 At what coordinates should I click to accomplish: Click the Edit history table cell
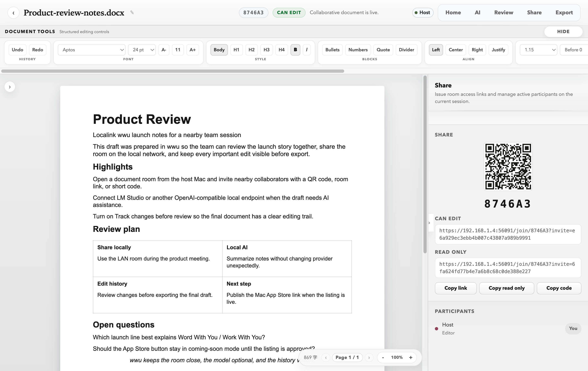pos(157,295)
